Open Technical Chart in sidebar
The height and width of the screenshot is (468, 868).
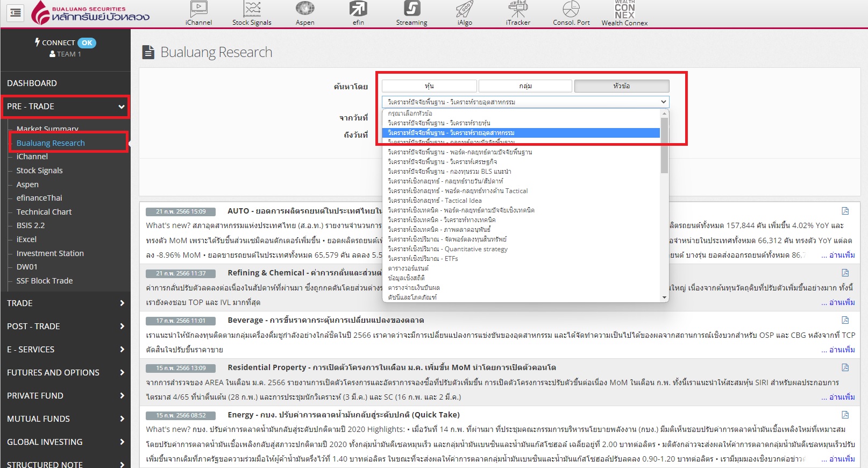(44, 212)
